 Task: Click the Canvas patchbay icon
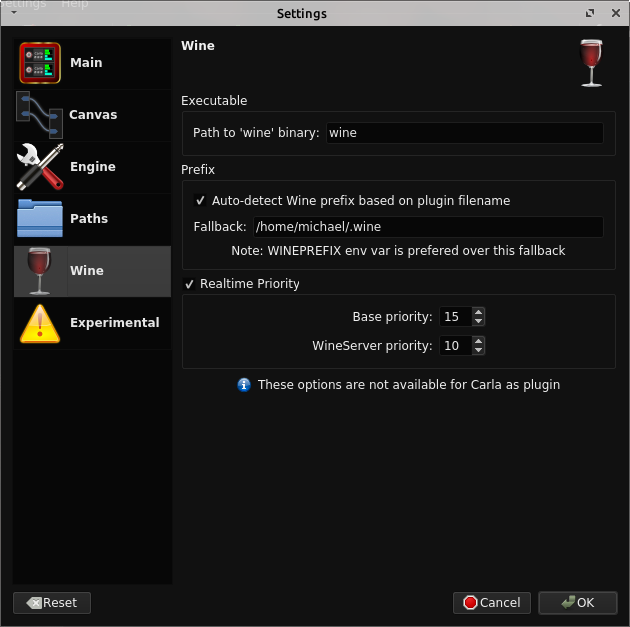pos(39,114)
